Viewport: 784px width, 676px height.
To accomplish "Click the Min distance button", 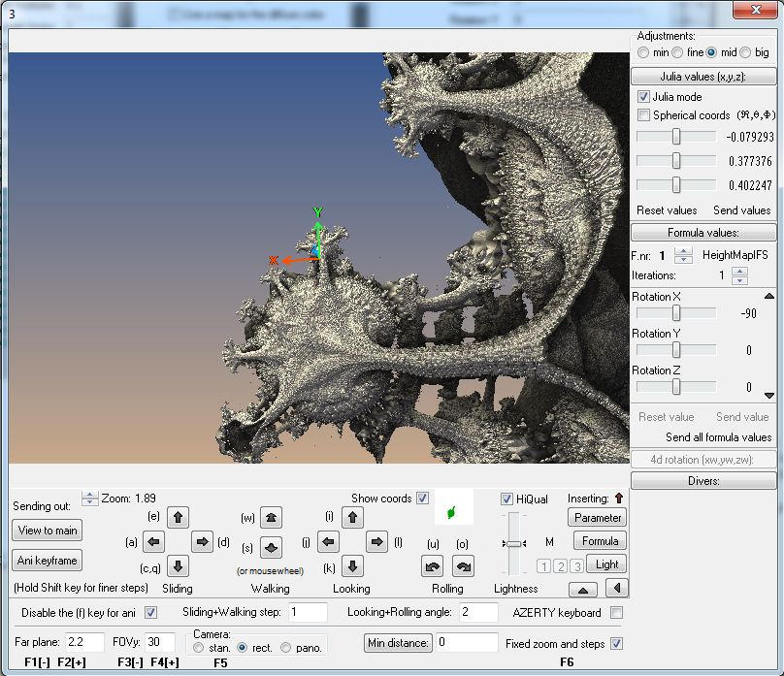I will tap(399, 642).
